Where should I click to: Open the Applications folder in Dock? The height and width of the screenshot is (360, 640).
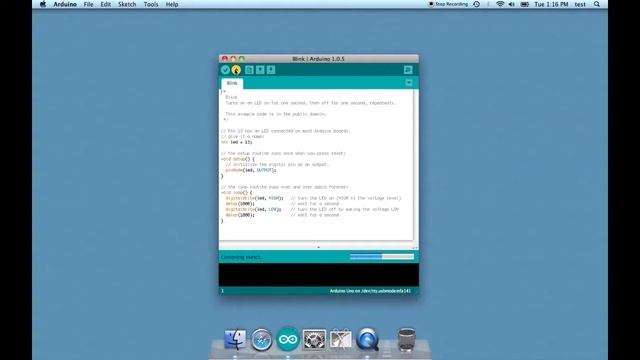340,339
